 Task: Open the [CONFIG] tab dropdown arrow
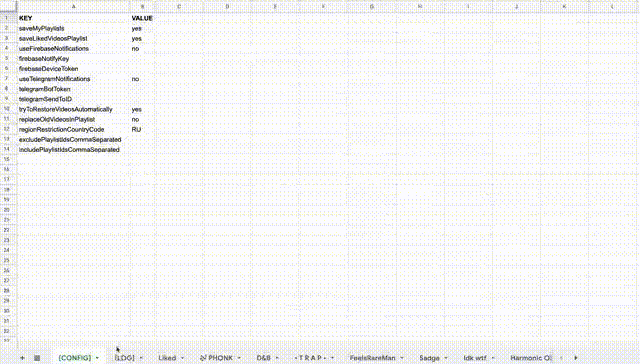[x=97, y=358]
